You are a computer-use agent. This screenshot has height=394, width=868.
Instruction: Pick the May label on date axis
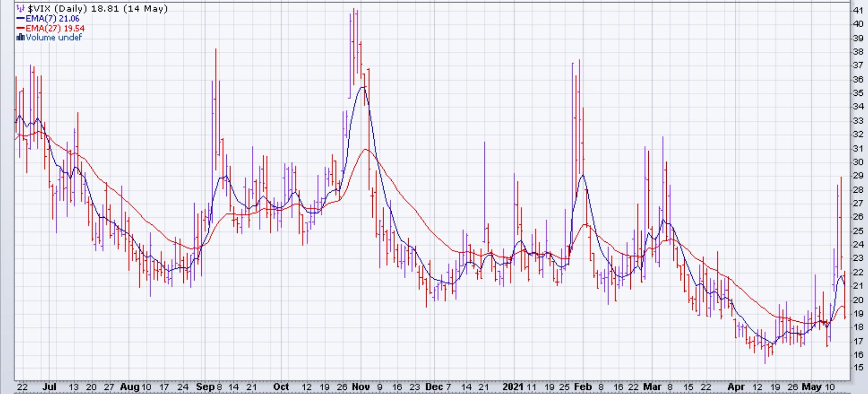pyautogui.click(x=812, y=387)
